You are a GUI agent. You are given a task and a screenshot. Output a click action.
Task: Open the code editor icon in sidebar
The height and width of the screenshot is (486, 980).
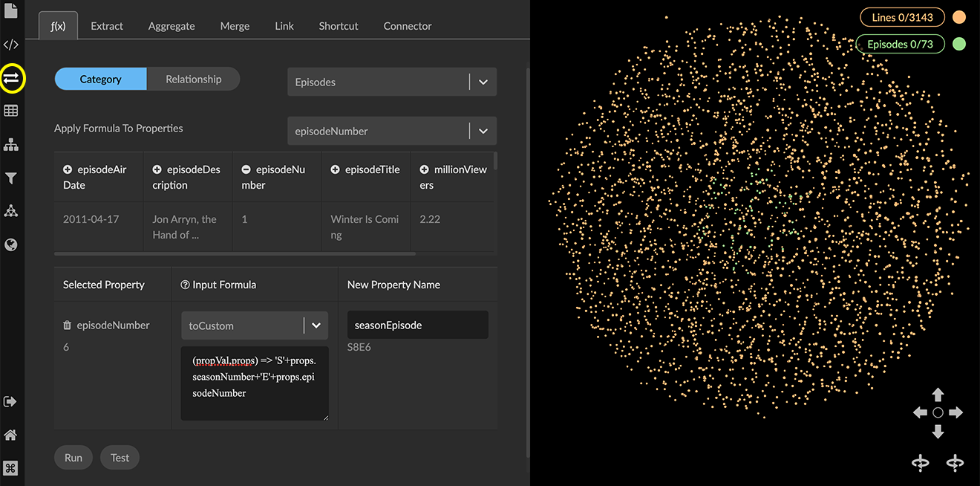[10, 45]
